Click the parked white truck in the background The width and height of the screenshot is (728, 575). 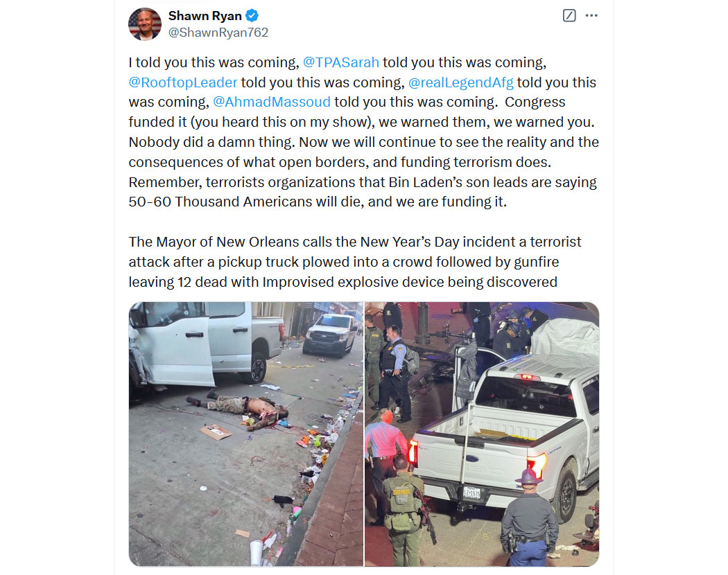pyautogui.click(x=331, y=335)
